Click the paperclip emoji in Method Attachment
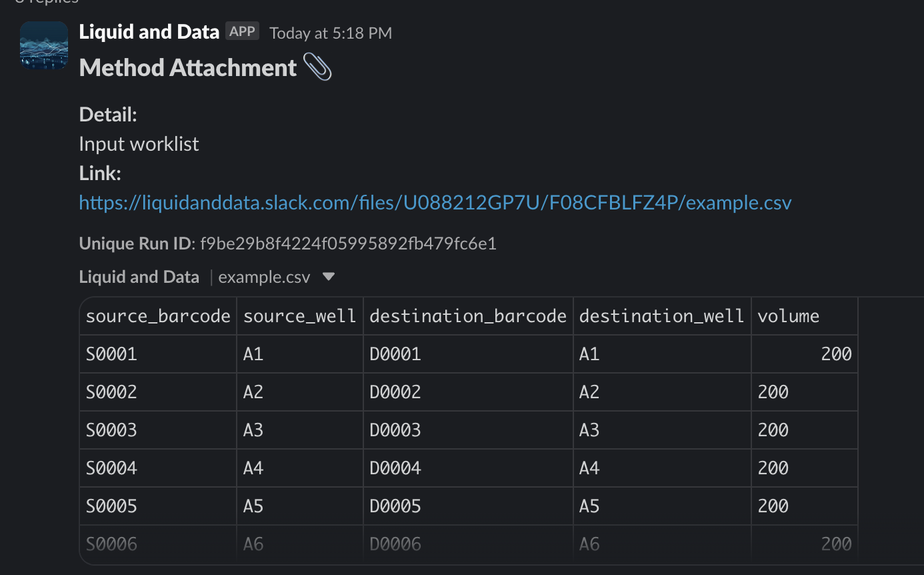This screenshot has width=924, height=575. coord(317,67)
